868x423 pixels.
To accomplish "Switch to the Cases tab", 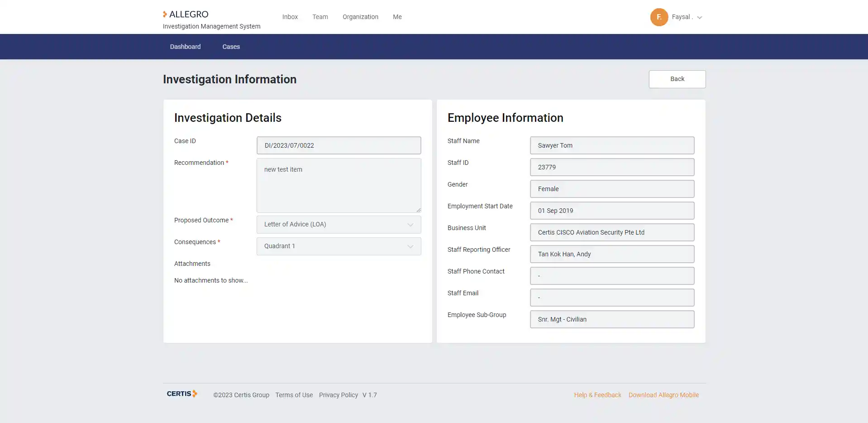I will 231,47.
